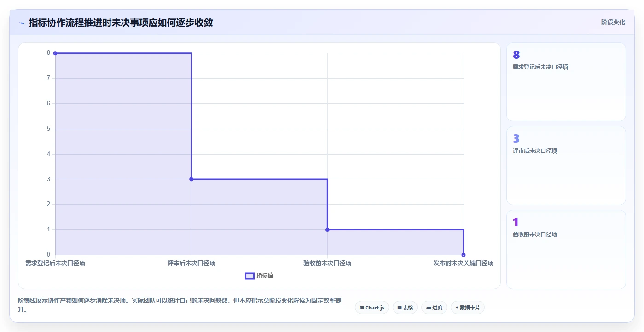Image resolution: width=644 pixels, height=332 pixels.
Task: Click the 验收前未决口径项 card label
Action: point(535,235)
